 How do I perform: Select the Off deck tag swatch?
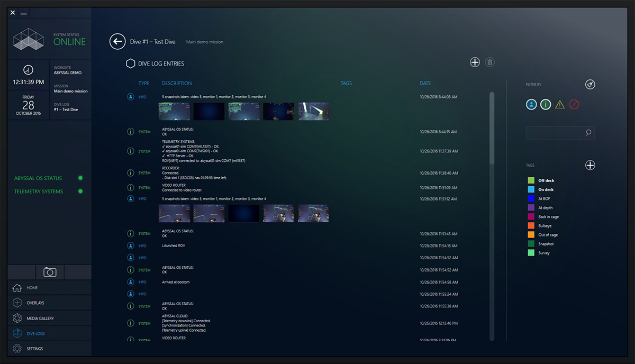(x=531, y=180)
